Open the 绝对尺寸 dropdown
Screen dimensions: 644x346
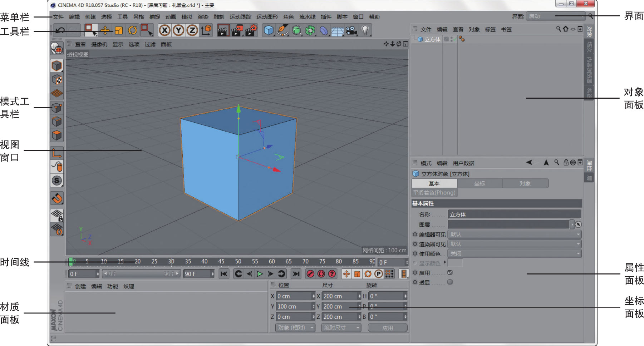coord(341,328)
